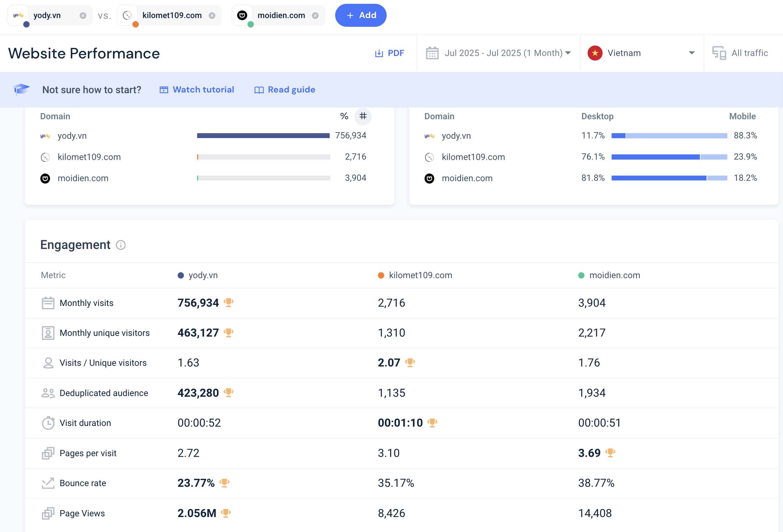Click the Add competitor button
This screenshot has width=783, height=532.
[x=361, y=15]
